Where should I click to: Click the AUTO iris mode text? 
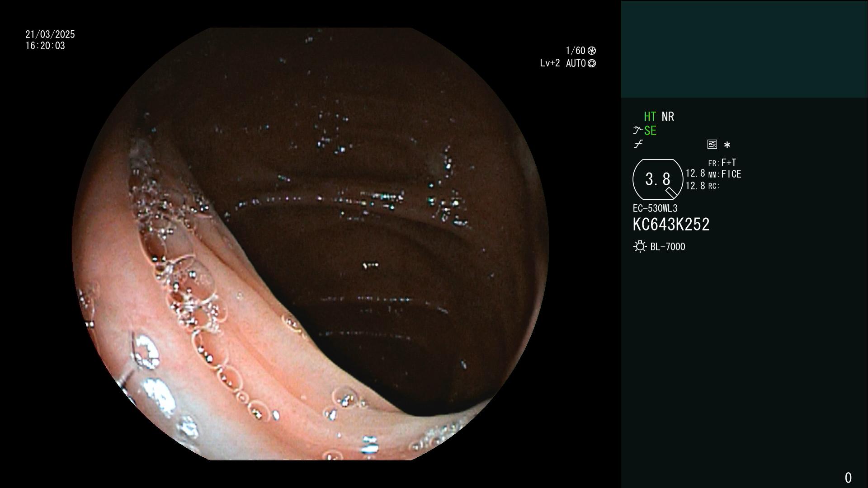[x=576, y=64]
